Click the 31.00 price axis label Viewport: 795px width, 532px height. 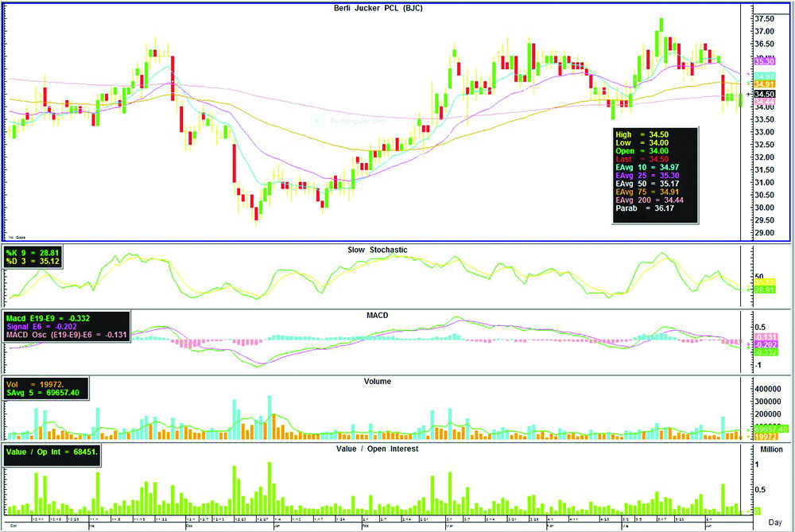765,183
